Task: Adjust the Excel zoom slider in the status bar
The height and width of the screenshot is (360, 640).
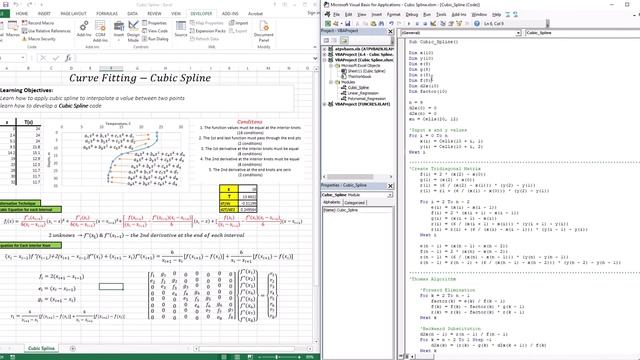Action: pos(277,357)
